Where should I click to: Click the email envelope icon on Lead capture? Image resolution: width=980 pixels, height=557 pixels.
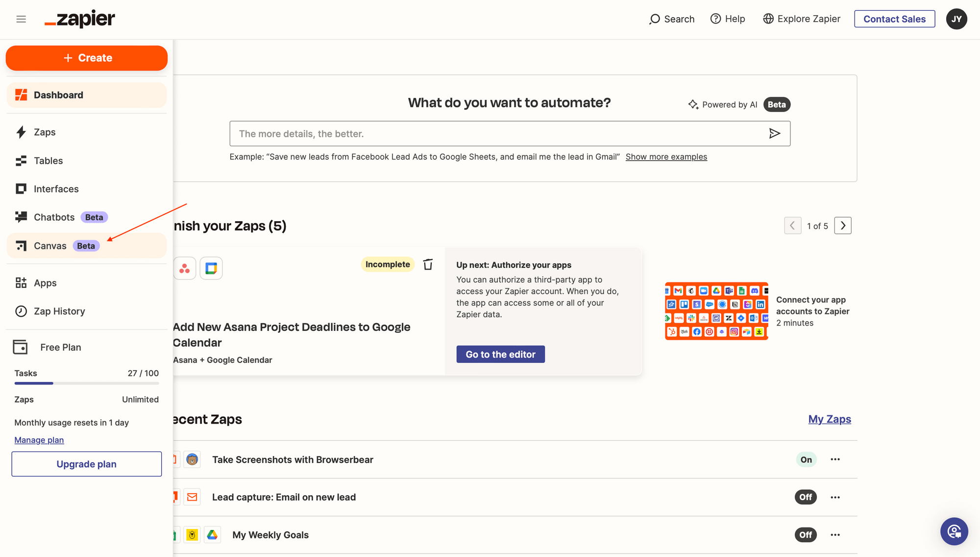pyautogui.click(x=192, y=497)
